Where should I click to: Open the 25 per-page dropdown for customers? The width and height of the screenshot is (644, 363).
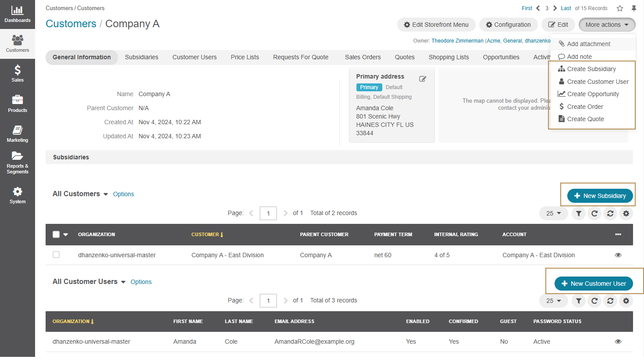[x=553, y=213]
